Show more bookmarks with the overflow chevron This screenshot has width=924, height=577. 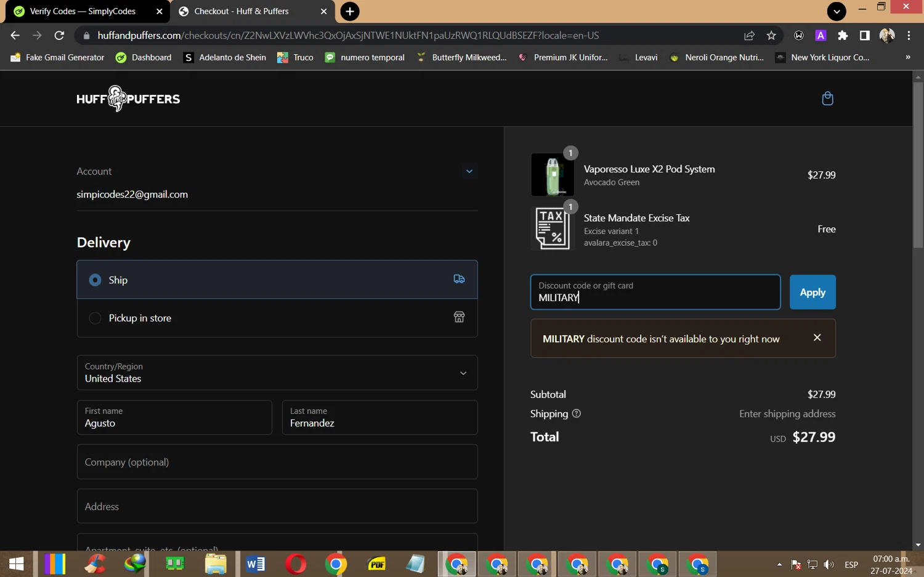coord(907,57)
